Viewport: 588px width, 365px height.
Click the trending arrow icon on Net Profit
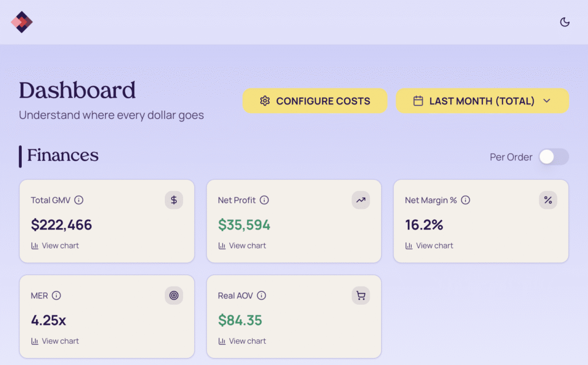coord(361,200)
